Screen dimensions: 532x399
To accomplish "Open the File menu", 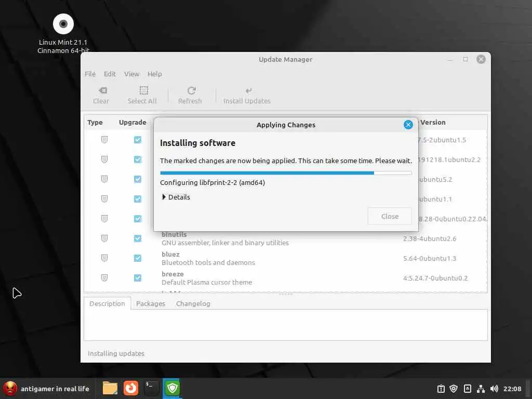I will click(90, 74).
